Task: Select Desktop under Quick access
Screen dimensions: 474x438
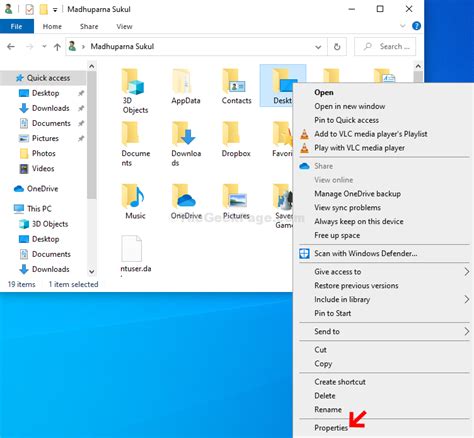Action: pos(45,93)
